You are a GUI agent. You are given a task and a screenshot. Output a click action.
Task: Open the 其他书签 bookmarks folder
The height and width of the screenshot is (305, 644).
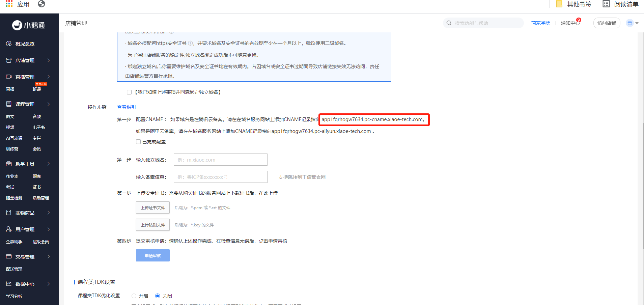(573, 4)
